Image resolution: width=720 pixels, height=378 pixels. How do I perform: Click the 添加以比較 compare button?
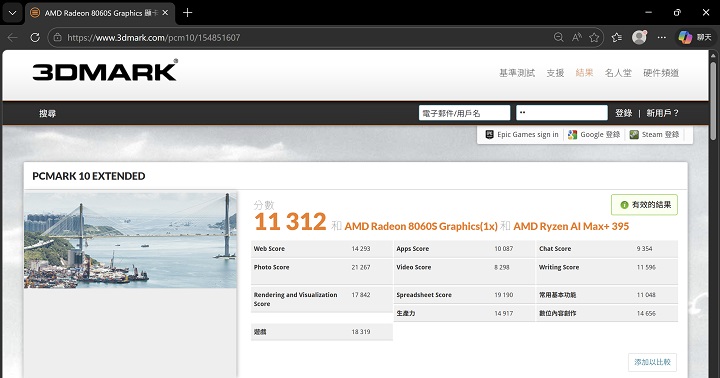click(x=652, y=362)
